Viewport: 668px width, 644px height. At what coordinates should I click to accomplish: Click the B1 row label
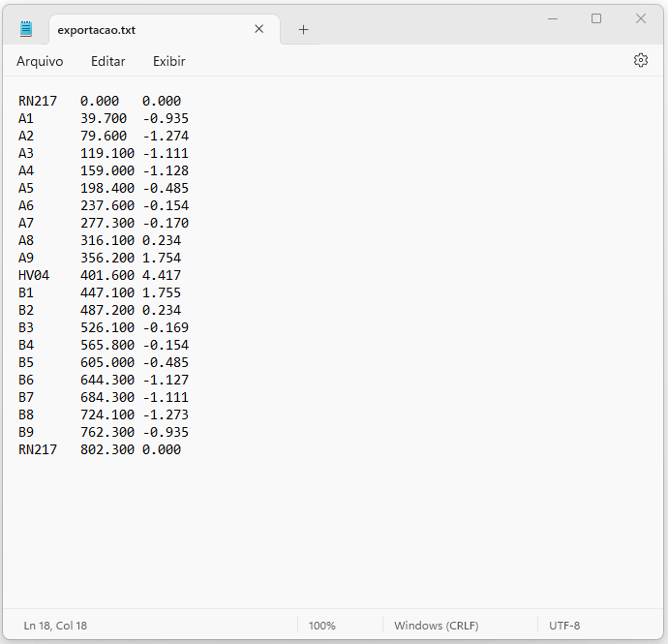[x=26, y=292]
